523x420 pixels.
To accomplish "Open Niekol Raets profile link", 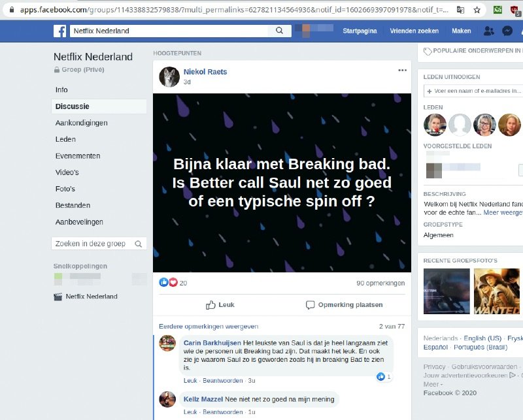I will (205, 72).
